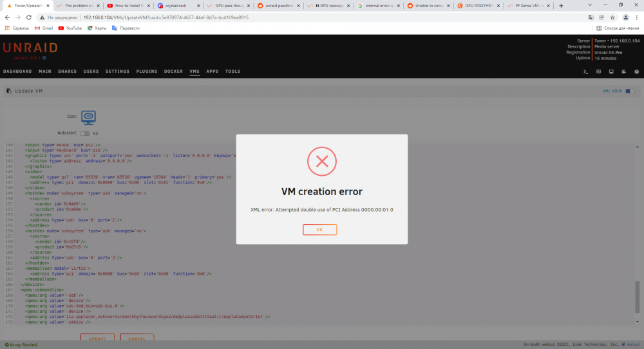Open the MAIN menu
The width and height of the screenshot is (644, 349).
[x=45, y=71]
